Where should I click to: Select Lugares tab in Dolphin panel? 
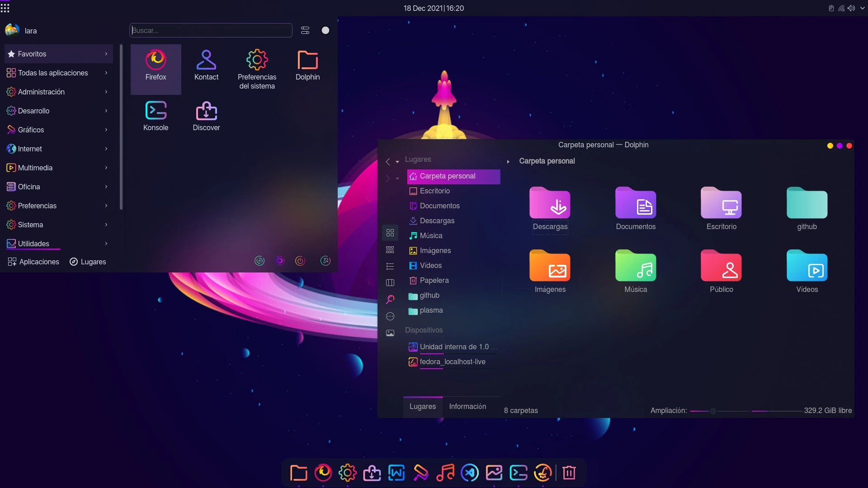(423, 406)
